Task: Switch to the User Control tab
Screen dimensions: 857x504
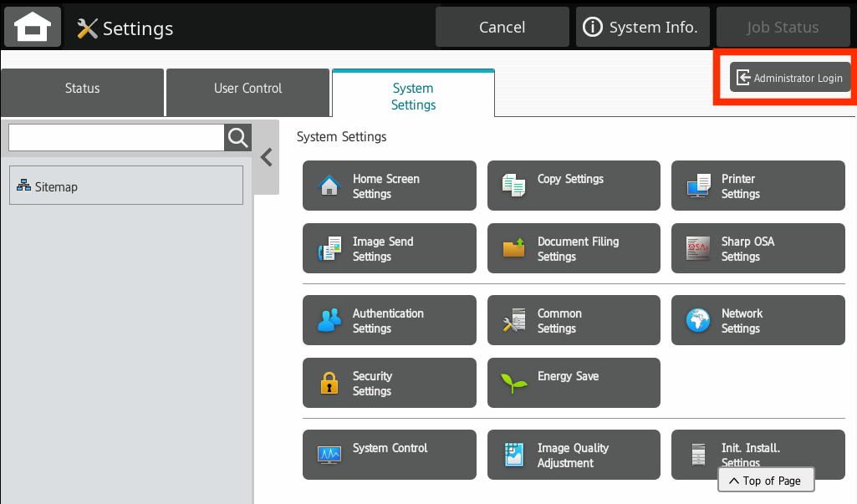Action: 247,89
